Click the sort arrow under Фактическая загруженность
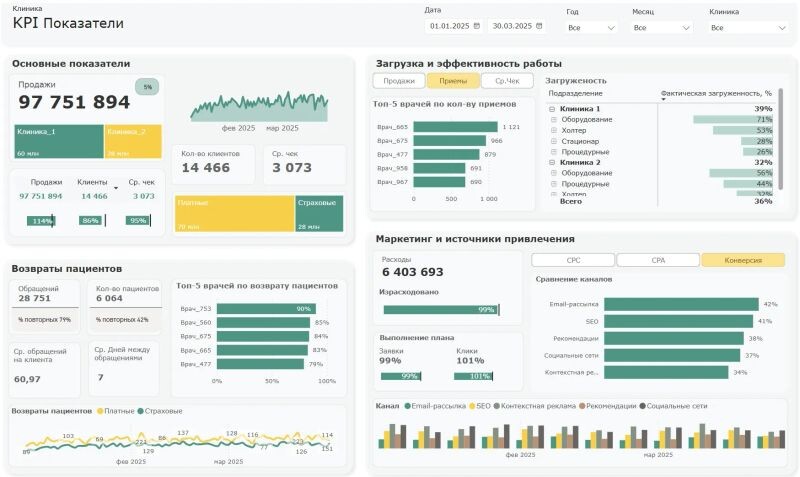The width and height of the screenshot is (800, 477). point(664,99)
